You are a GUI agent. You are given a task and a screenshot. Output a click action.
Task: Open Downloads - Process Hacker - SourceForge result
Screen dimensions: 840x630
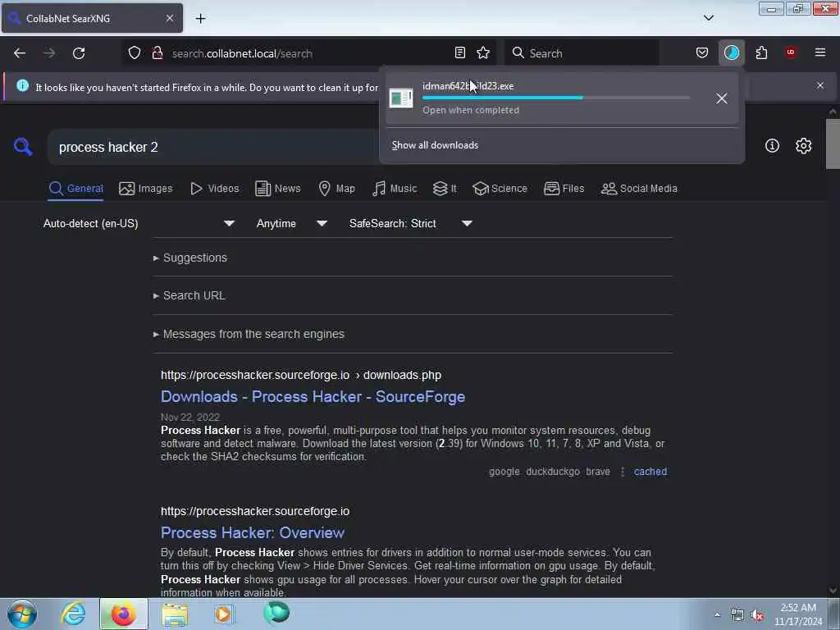tap(313, 397)
